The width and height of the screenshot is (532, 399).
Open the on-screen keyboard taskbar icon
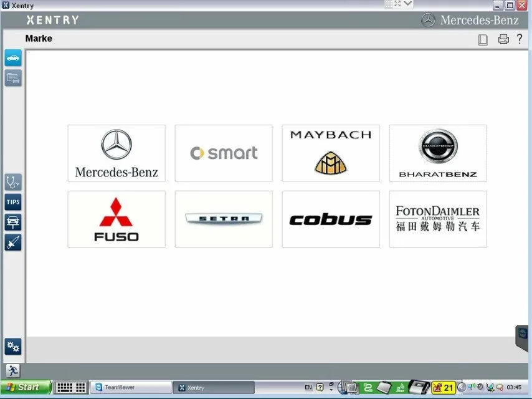click(64, 387)
